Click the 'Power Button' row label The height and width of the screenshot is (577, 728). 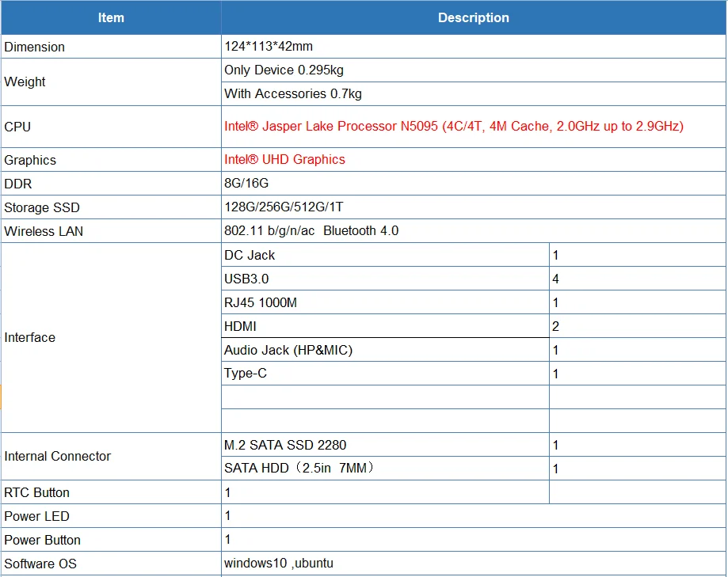[x=42, y=540]
